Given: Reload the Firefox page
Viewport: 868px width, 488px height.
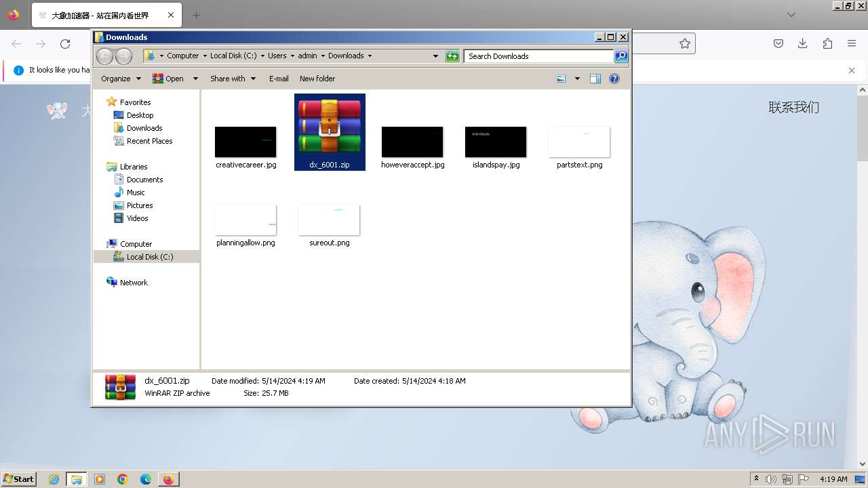Looking at the screenshot, I should pos(65,43).
